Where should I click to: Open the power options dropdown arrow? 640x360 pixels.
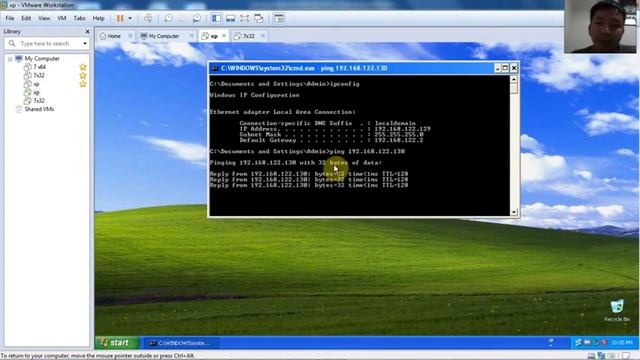click(130, 18)
